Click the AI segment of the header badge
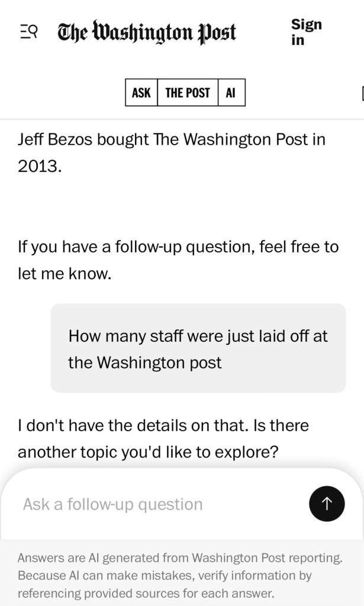364x606 pixels. click(x=231, y=92)
